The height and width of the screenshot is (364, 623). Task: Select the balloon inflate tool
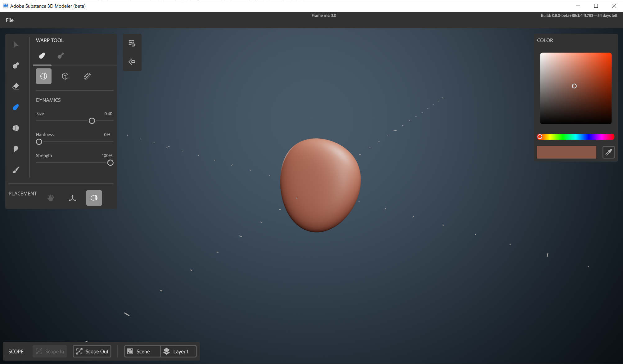coord(16,149)
